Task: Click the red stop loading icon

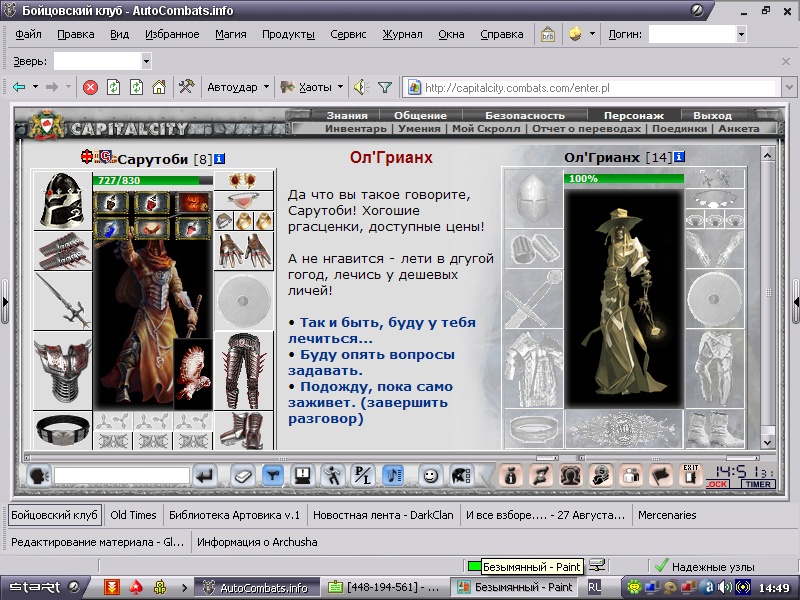Action: (90, 88)
